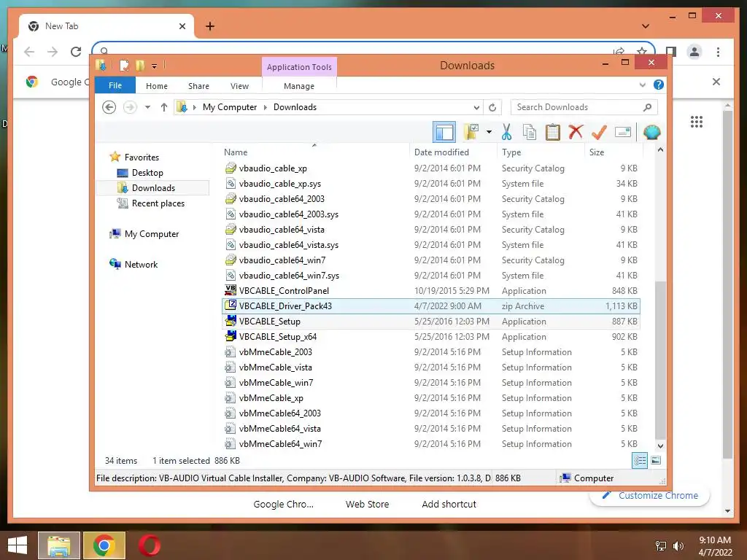Select vbMmeCable_2003 setup information file

(431, 352)
